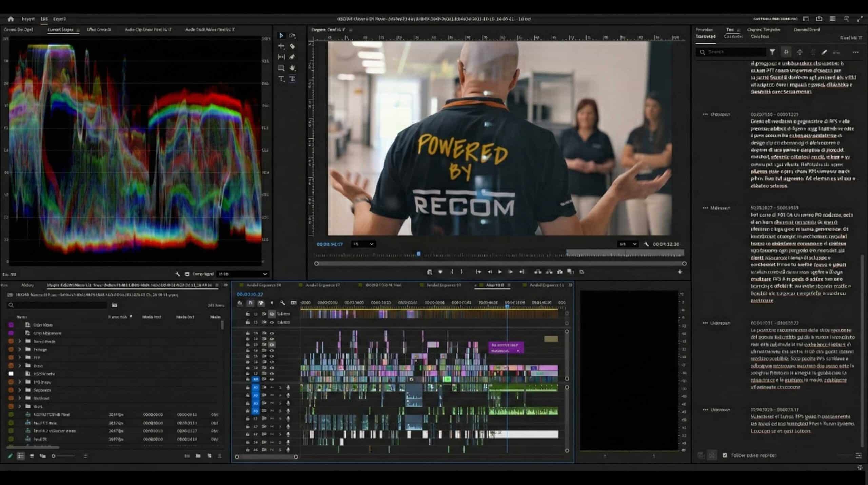Expand the Footage bin folder
868x485 pixels.
pos(20,349)
